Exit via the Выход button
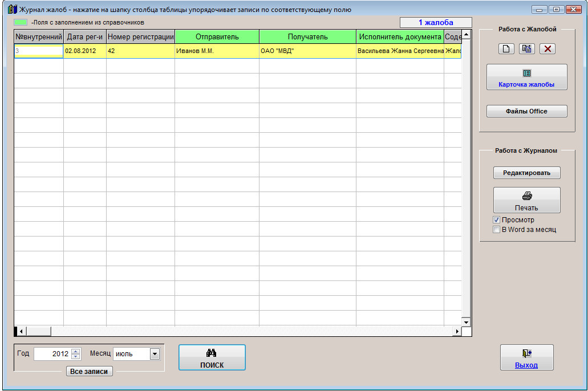 [526, 357]
